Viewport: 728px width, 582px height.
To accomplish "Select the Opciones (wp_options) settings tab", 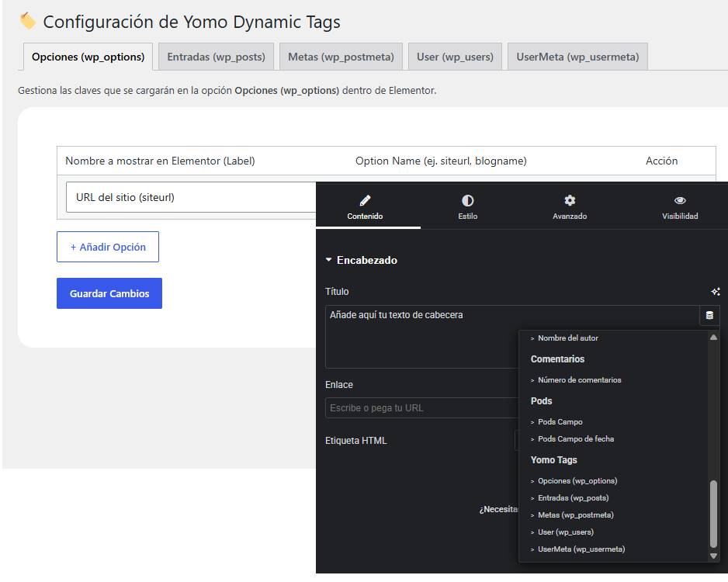I will point(88,57).
